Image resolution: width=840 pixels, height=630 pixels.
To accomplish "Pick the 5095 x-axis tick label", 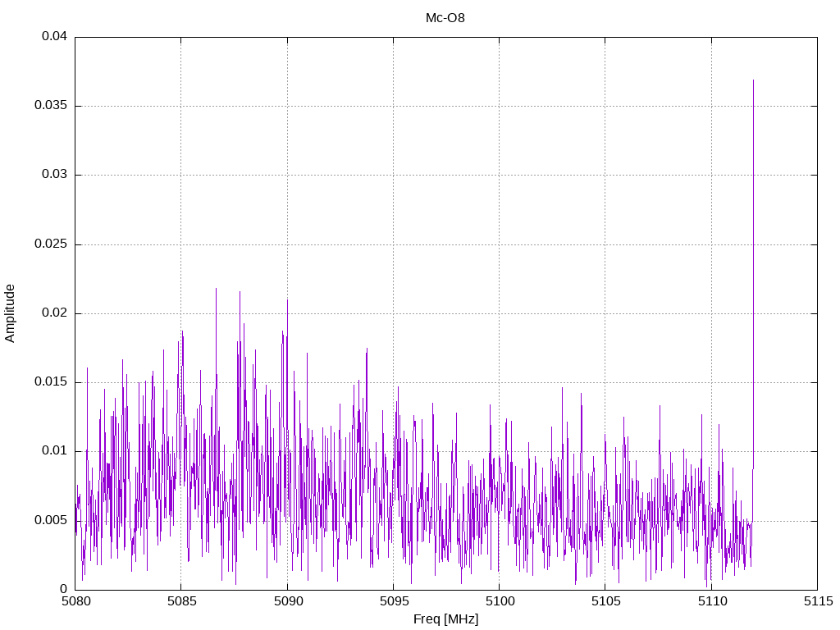I will [x=393, y=601].
